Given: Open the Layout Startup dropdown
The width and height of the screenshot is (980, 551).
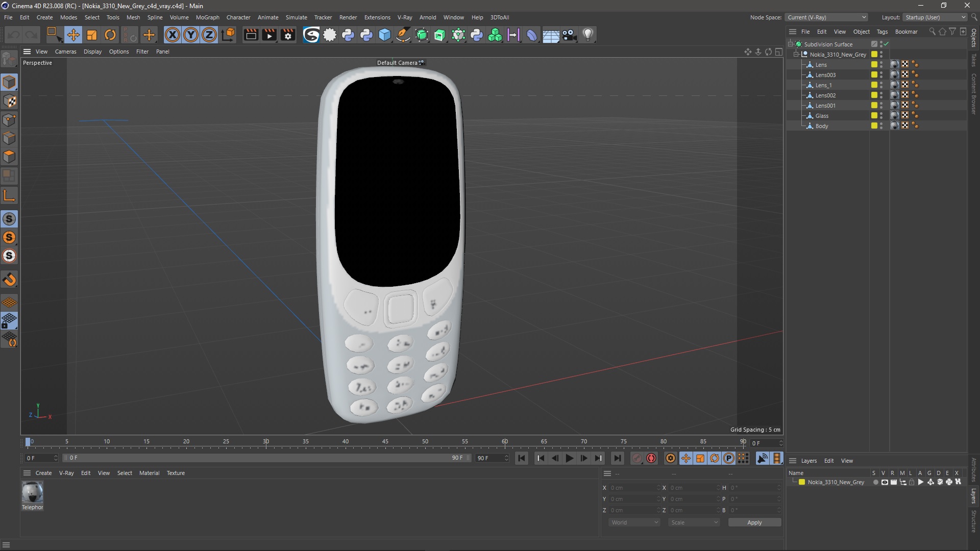Looking at the screenshot, I should 935,17.
